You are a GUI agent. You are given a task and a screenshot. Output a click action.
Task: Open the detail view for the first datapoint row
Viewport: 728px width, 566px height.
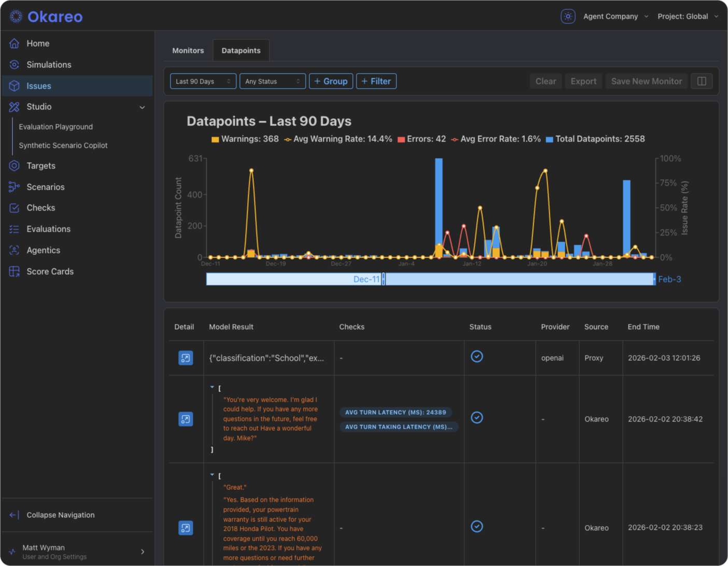[x=184, y=358]
